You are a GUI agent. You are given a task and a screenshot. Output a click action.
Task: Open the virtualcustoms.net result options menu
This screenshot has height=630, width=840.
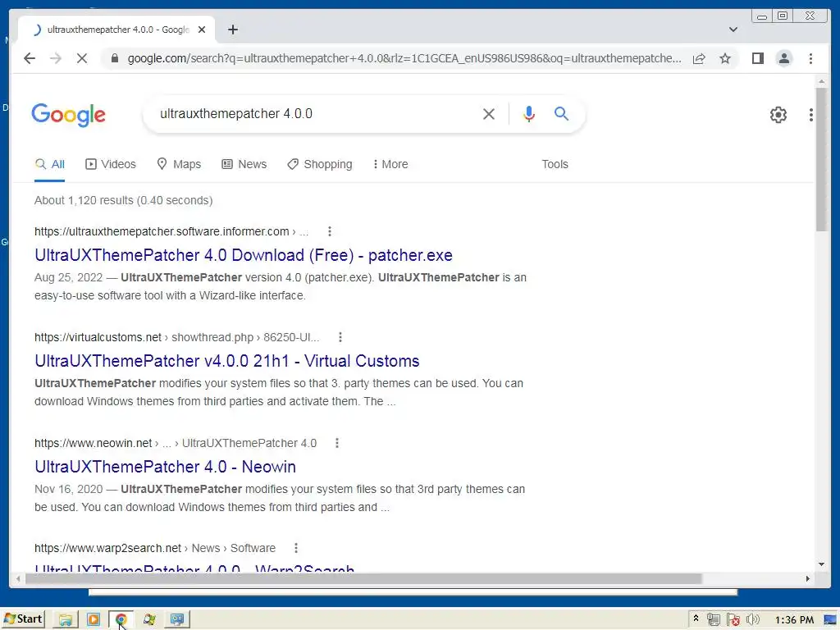[x=340, y=337]
